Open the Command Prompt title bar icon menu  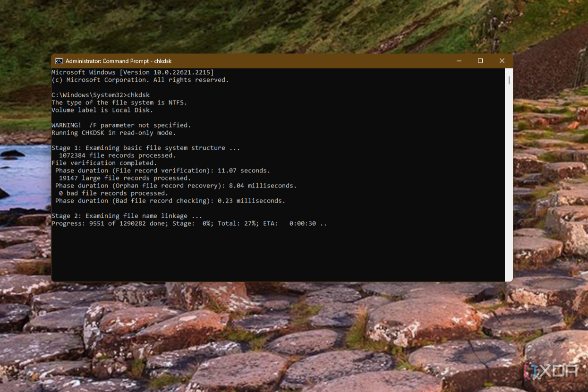(59, 61)
